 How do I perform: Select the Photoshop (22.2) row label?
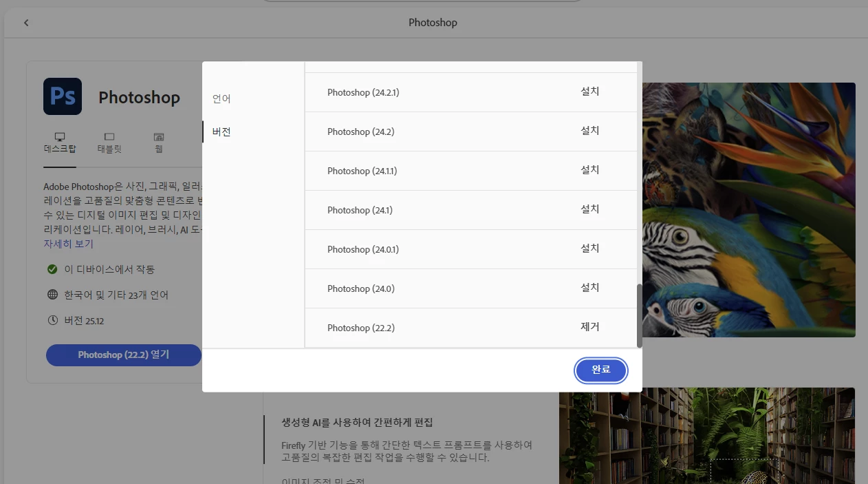coord(361,328)
